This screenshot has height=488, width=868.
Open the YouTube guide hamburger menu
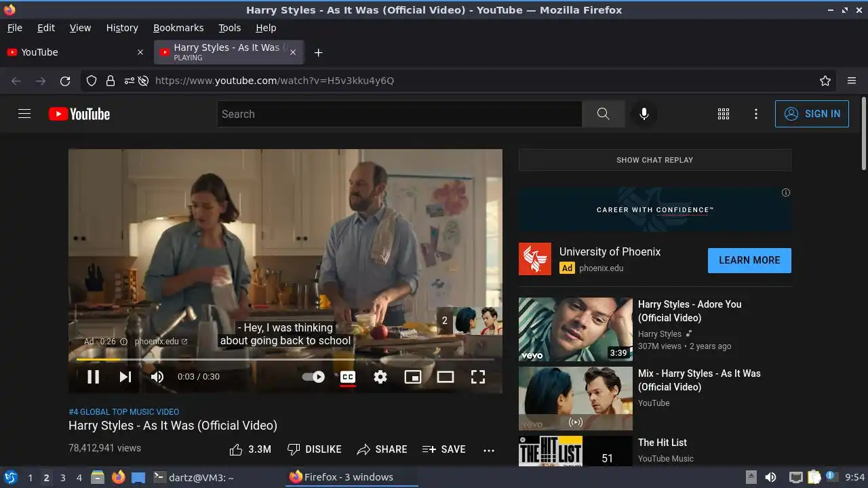point(24,114)
